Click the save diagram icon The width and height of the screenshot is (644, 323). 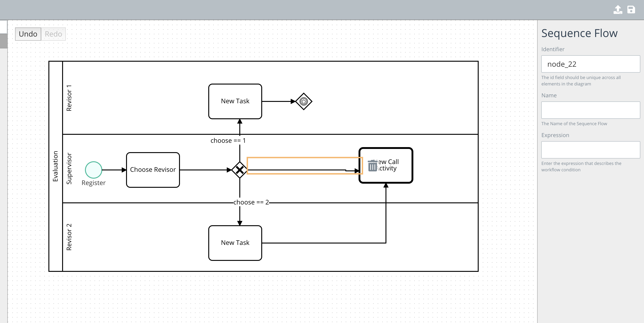pyautogui.click(x=632, y=10)
